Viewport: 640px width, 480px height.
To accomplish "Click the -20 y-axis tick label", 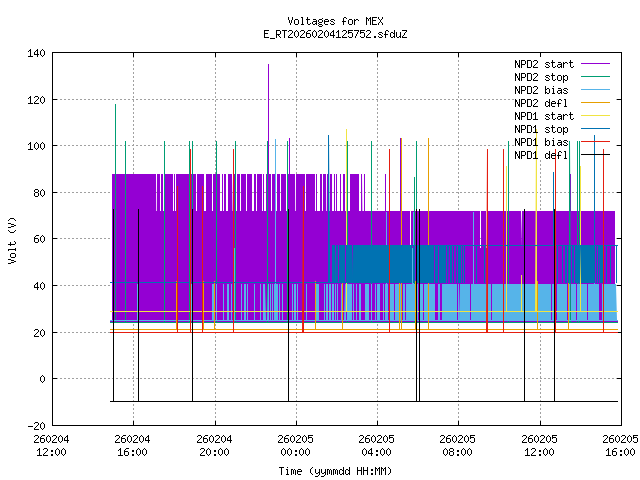I will click(x=36, y=425).
